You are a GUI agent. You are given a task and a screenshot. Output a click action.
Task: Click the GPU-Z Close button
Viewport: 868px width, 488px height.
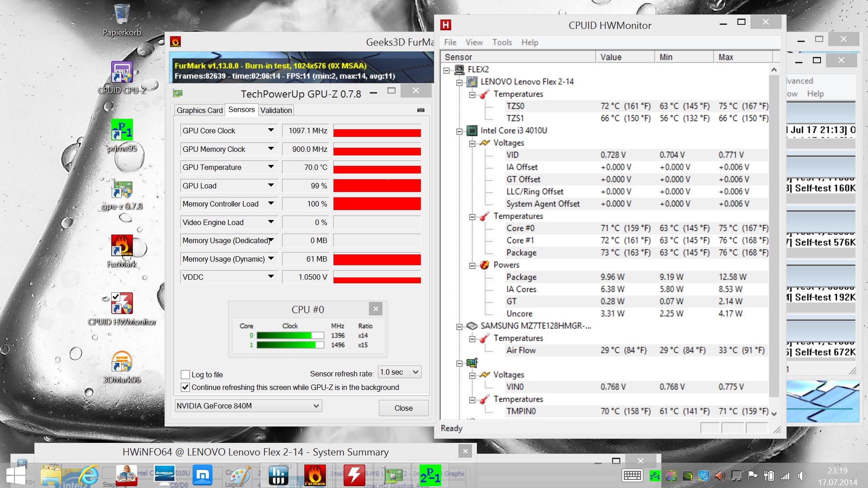[x=404, y=408]
